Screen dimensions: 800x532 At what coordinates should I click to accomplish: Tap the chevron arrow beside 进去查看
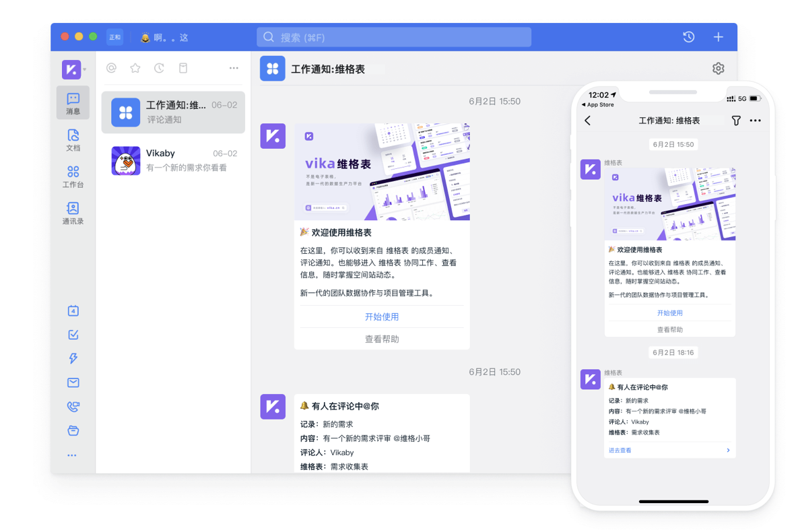click(728, 451)
